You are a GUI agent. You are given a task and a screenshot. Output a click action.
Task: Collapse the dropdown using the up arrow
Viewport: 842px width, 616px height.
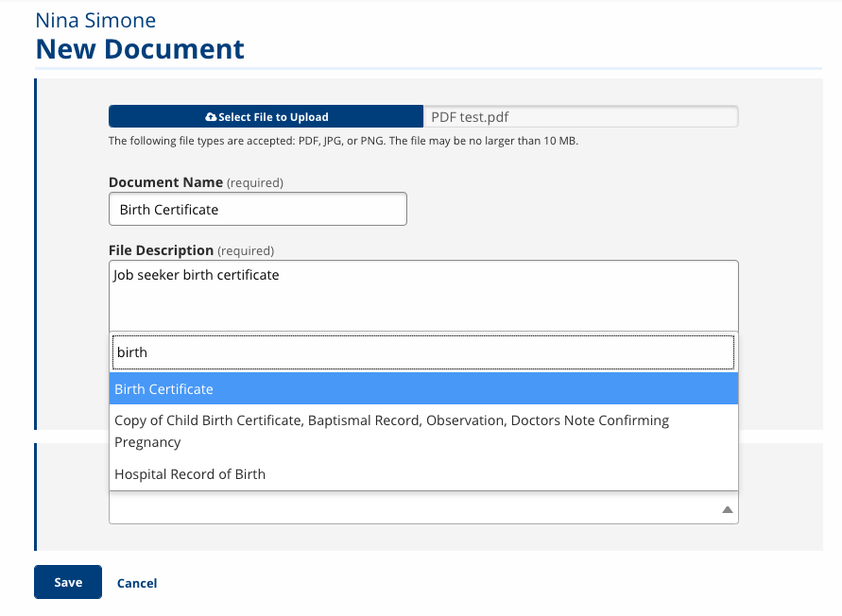click(727, 509)
